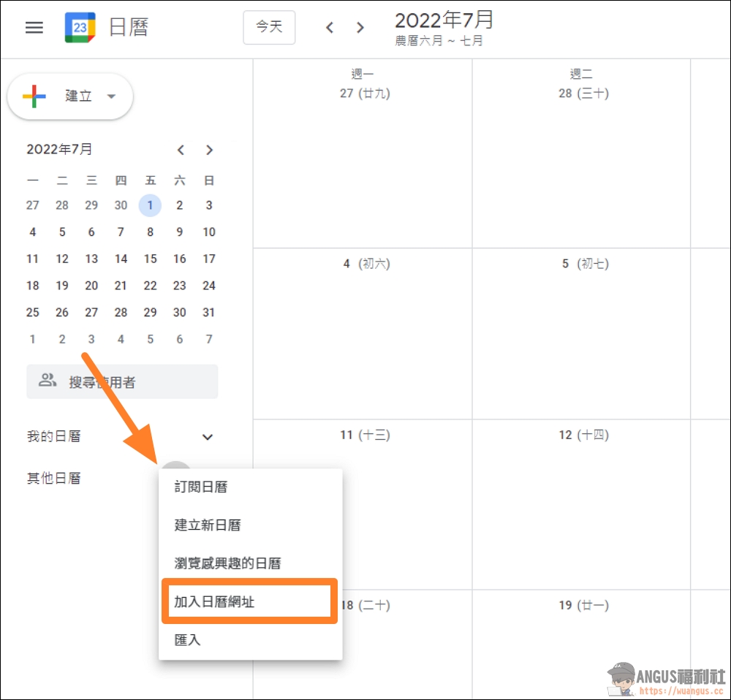Click the 我的日曆 section label
The width and height of the screenshot is (731, 700).
point(53,436)
